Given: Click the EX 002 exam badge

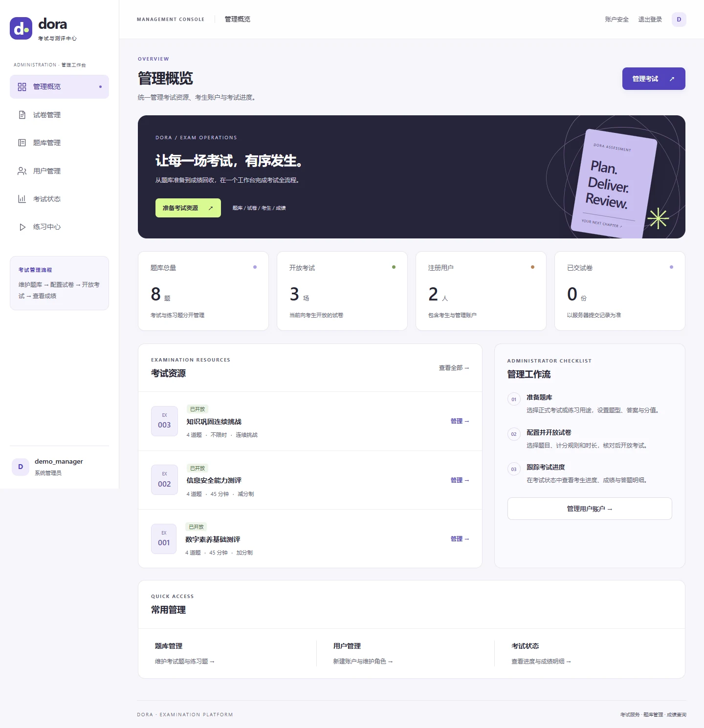Looking at the screenshot, I should point(164,480).
